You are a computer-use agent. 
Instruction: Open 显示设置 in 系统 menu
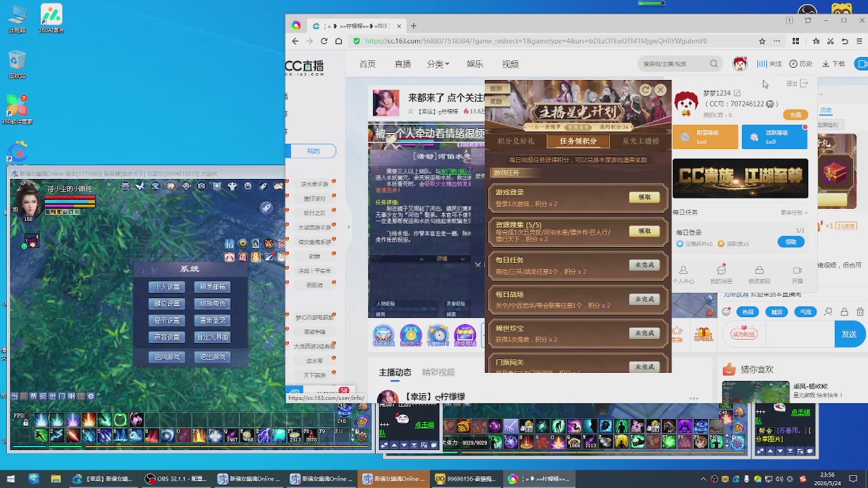(167, 321)
